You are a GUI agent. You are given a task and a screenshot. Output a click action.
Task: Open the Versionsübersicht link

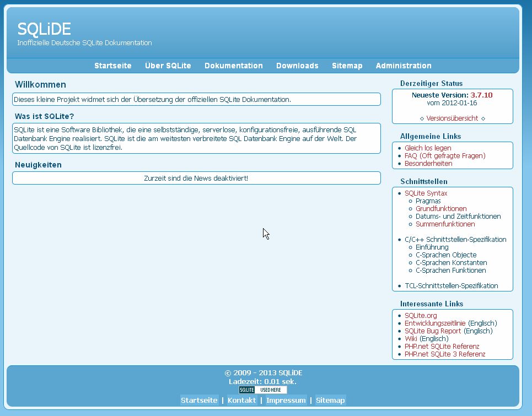[x=452, y=118]
